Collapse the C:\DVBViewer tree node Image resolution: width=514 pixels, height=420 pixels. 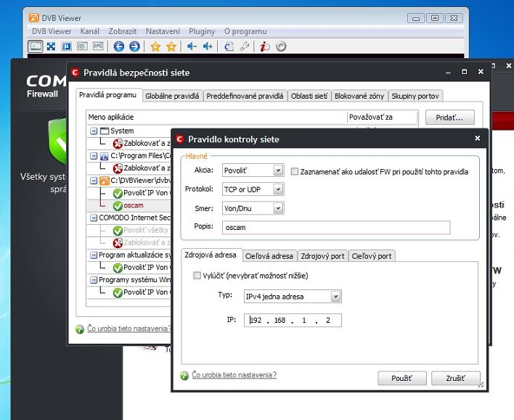coord(94,181)
